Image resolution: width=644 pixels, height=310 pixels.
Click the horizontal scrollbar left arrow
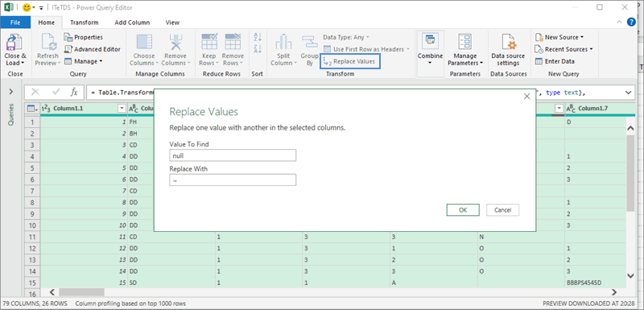tap(52, 292)
